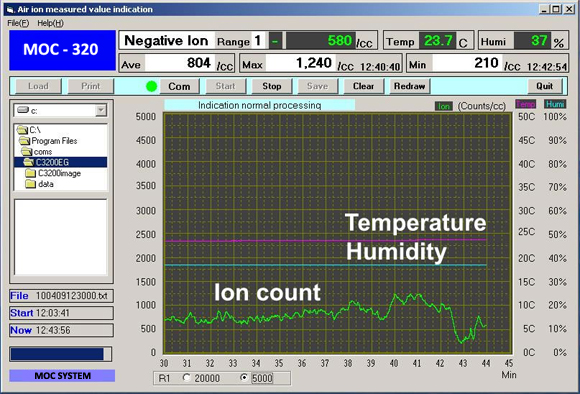Click the Redraw button
Image resolution: width=580 pixels, height=394 pixels.
point(409,86)
